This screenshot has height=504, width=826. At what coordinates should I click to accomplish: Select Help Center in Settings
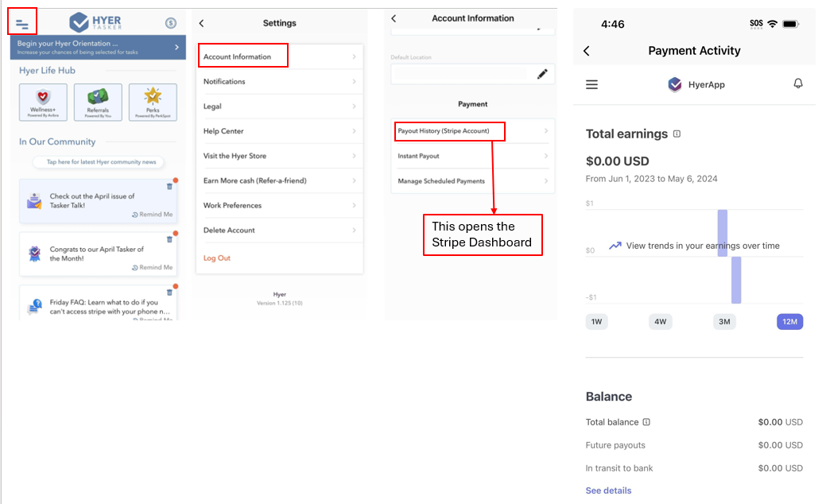pos(280,131)
